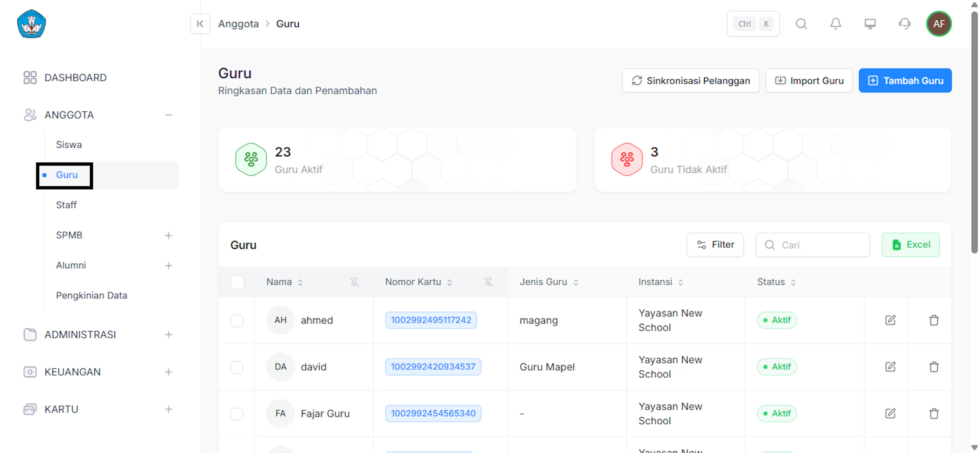Sort by Status column
Viewport: 980px width, 453px height.
[793, 282]
